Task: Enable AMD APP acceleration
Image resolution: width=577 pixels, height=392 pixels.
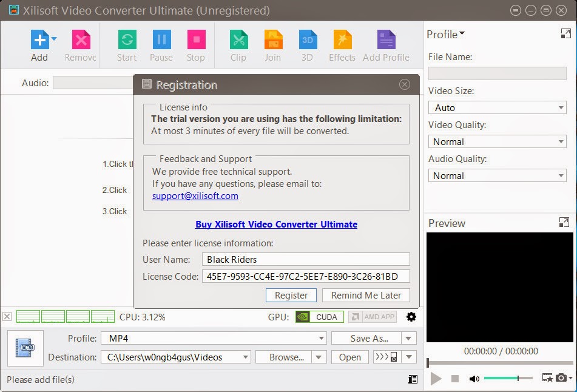Action: tap(372, 316)
